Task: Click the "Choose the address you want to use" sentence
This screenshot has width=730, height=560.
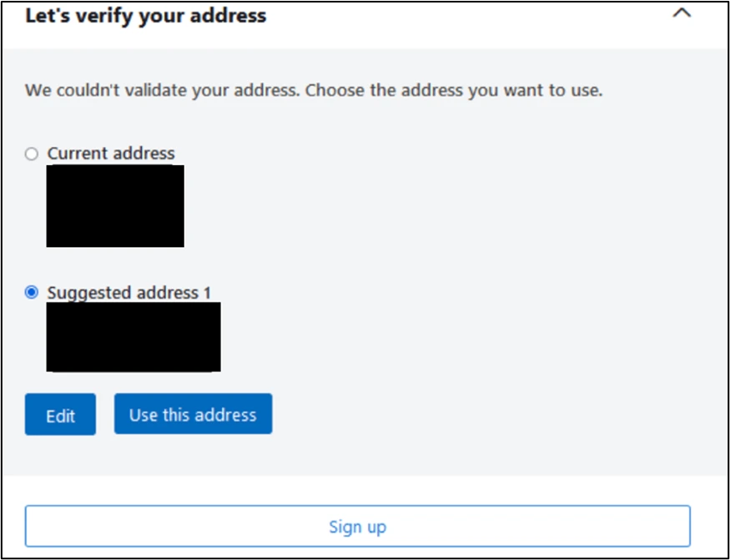Action: click(454, 90)
